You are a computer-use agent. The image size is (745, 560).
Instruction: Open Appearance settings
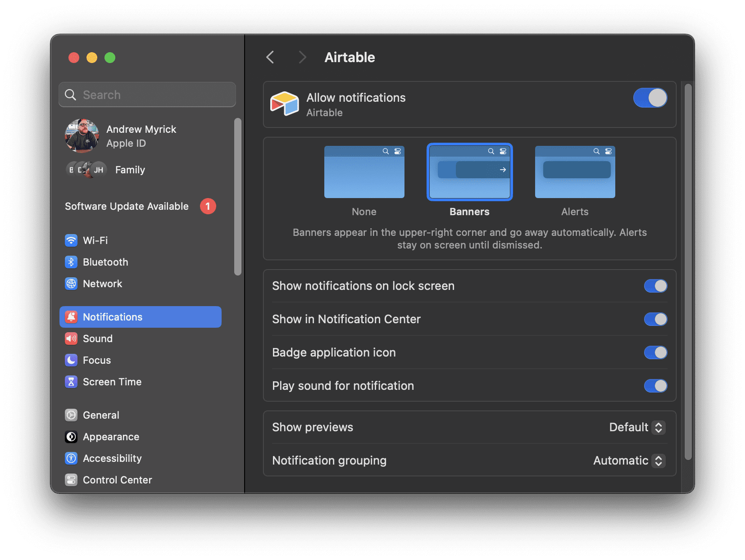(141, 437)
